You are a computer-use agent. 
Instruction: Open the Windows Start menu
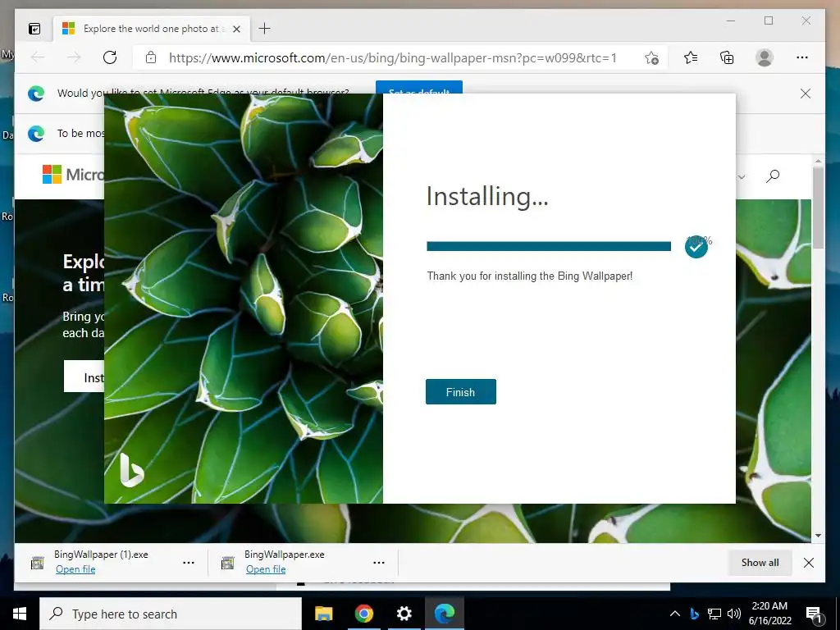[x=20, y=614]
